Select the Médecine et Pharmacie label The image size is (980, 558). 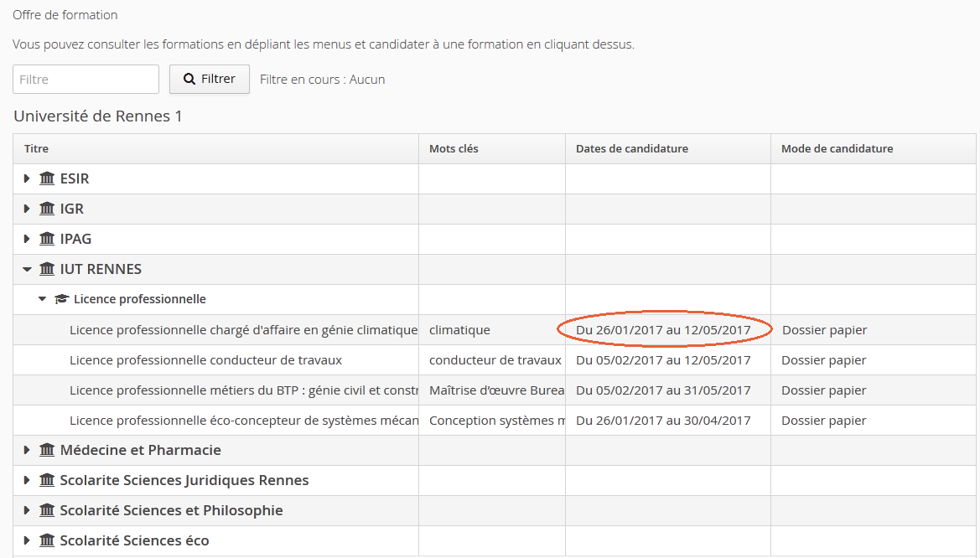[x=141, y=450]
